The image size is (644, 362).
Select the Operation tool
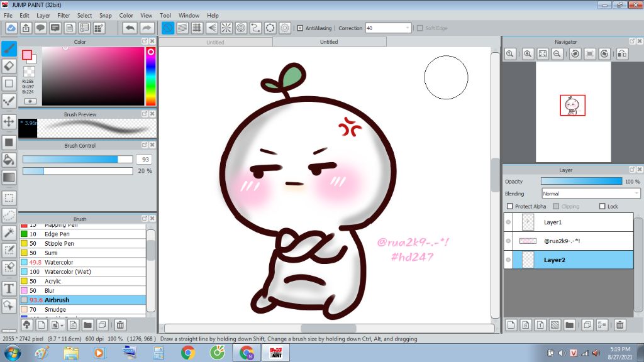(x=9, y=305)
